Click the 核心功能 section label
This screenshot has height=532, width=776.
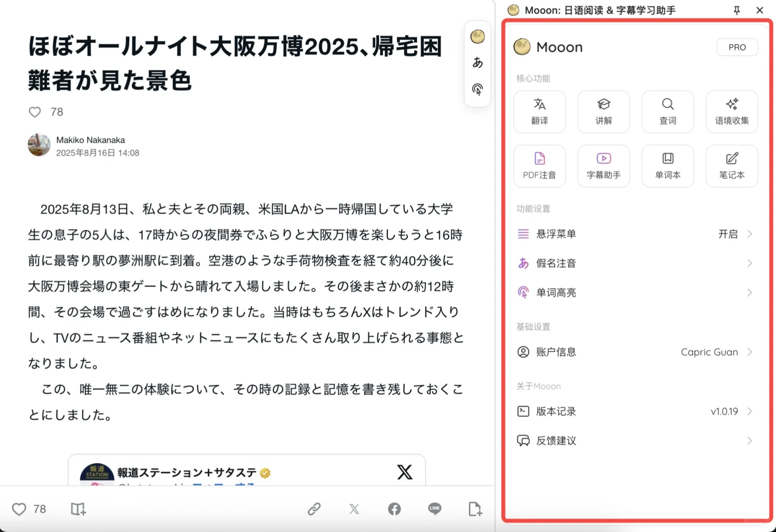coord(533,78)
